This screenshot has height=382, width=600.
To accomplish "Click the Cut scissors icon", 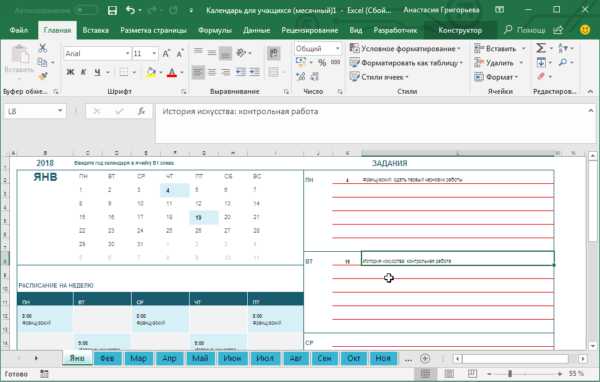I will tap(42, 48).
